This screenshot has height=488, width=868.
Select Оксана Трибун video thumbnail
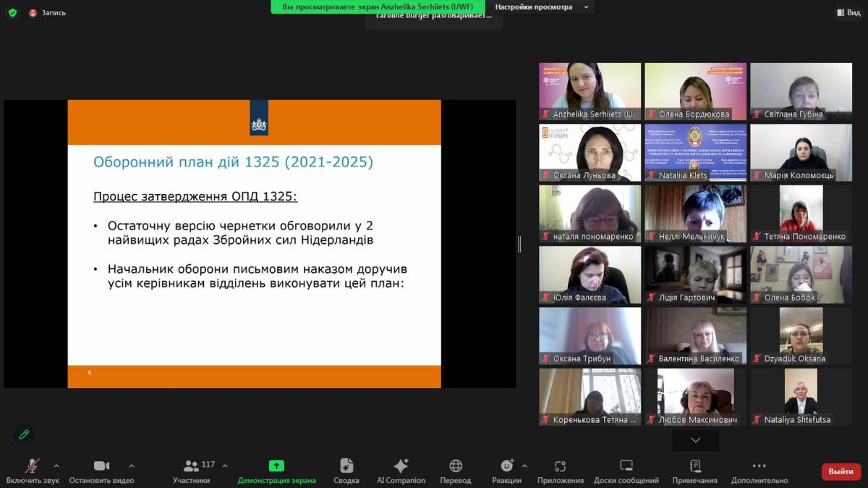pyautogui.click(x=590, y=336)
